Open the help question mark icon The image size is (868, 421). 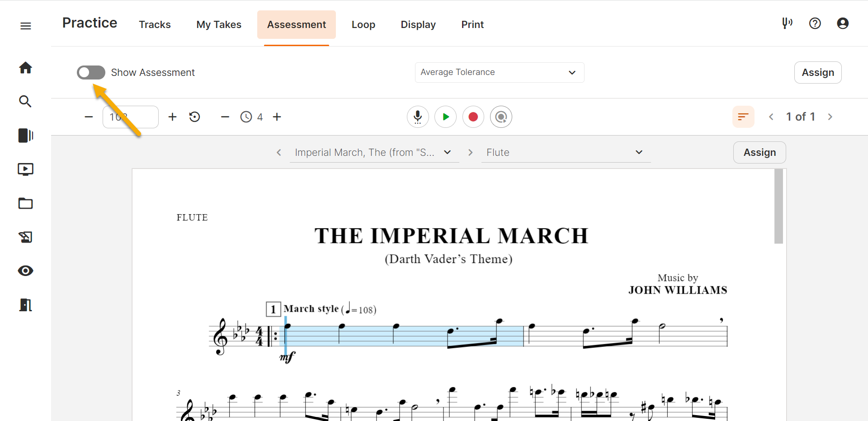(815, 23)
